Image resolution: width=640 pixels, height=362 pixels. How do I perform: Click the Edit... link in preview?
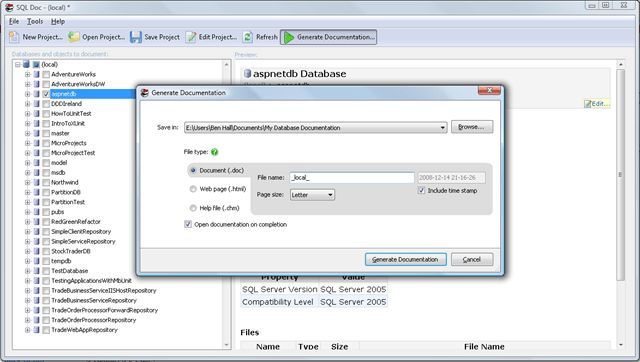[x=600, y=104]
